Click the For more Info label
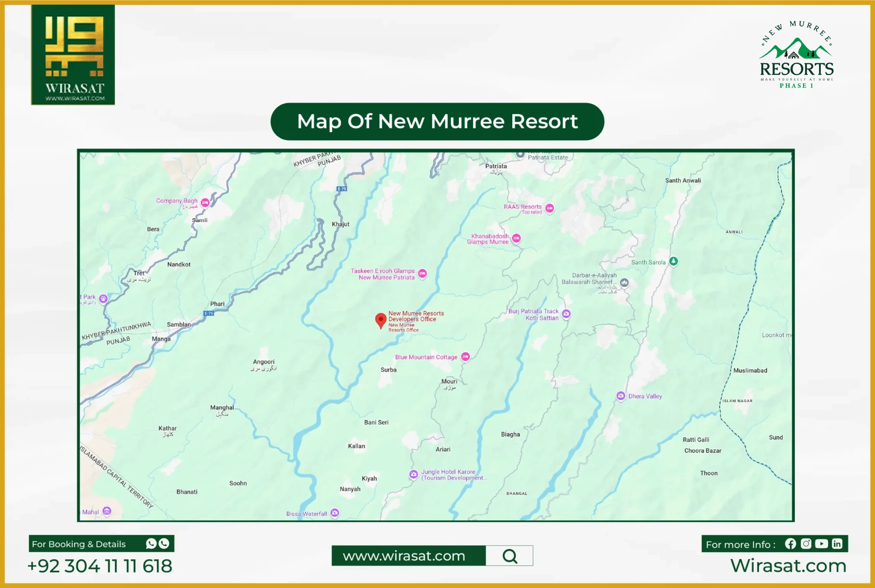This screenshot has width=875, height=588. click(740, 544)
